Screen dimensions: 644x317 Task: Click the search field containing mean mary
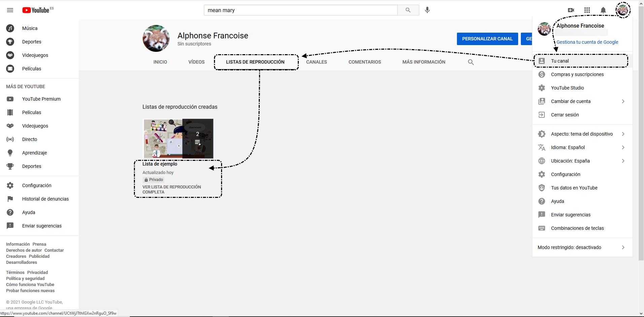(x=300, y=10)
